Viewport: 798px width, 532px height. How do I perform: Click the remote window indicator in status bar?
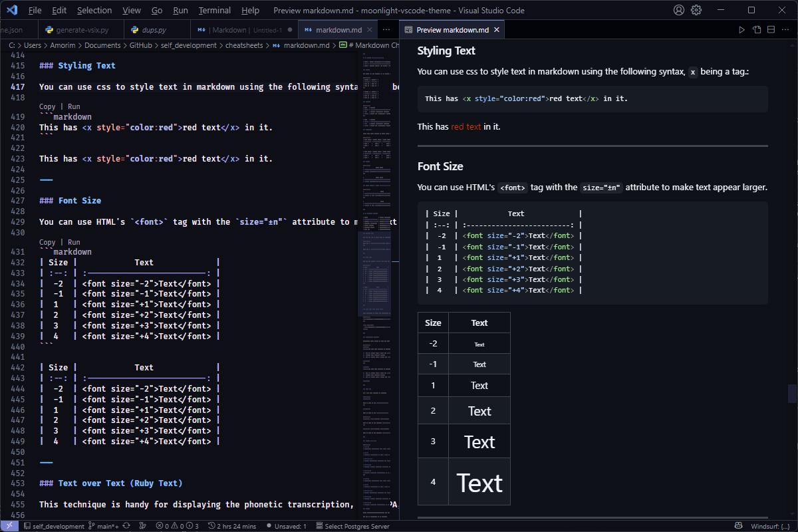(x=9, y=526)
